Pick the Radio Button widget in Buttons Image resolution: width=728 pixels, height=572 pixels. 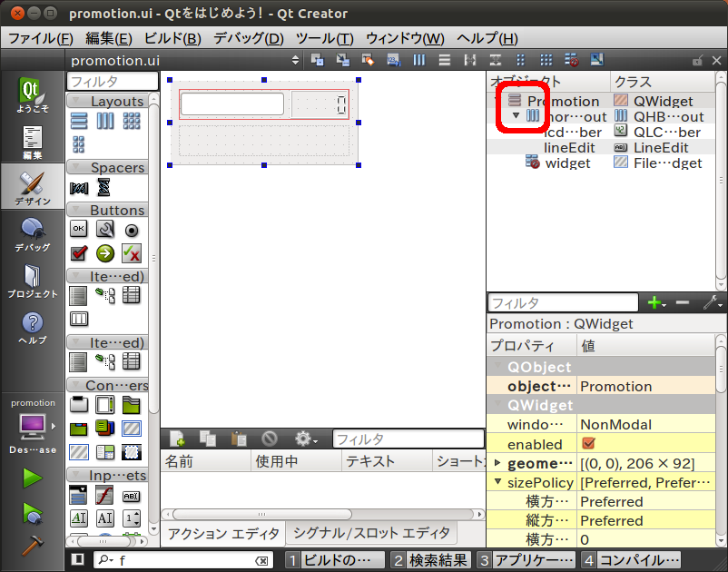click(132, 230)
